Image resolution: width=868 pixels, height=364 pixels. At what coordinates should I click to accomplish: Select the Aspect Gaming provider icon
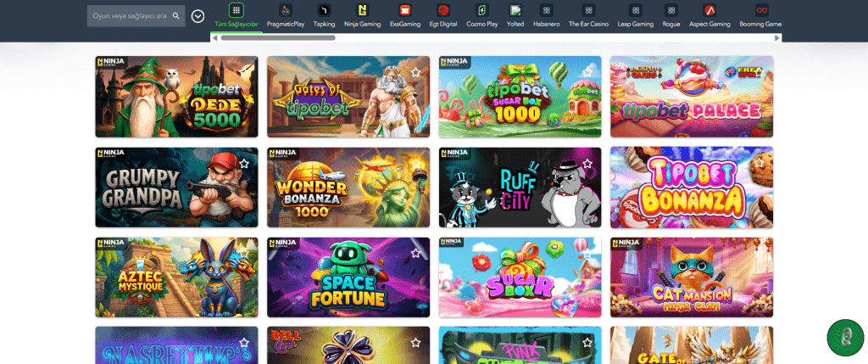[709, 11]
